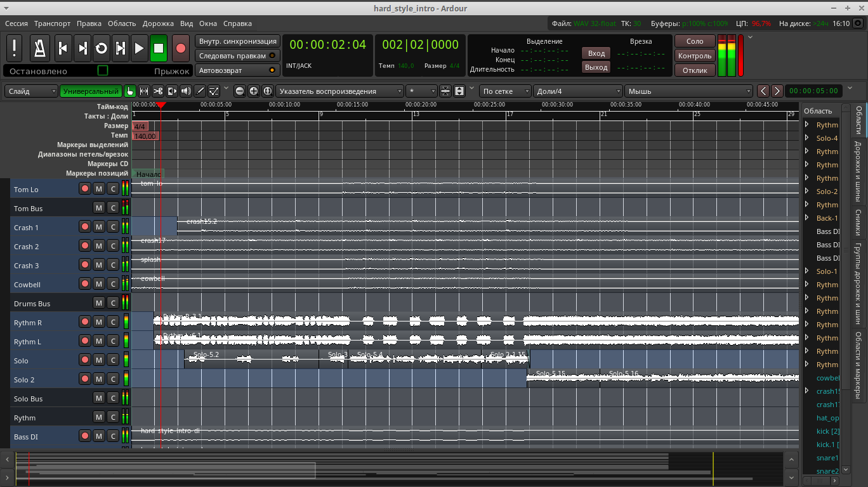Open the Слайд edit mode dropdown
The image size is (868, 487).
(32, 91)
